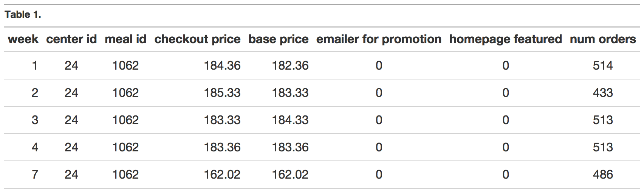This screenshot has height=193, width=644.
Task: Click base price cell 162.02
Action: [x=290, y=175]
